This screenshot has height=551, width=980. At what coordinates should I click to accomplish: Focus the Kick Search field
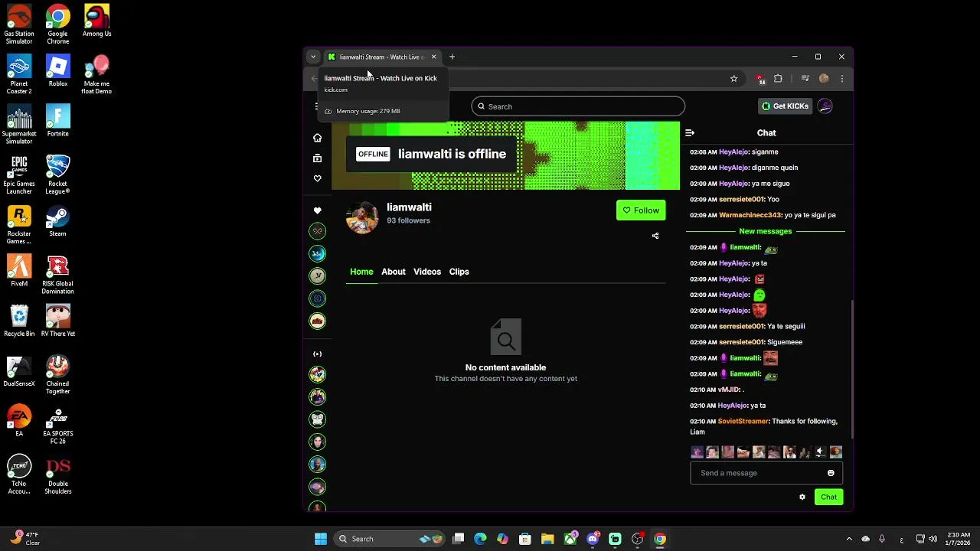(578, 106)
